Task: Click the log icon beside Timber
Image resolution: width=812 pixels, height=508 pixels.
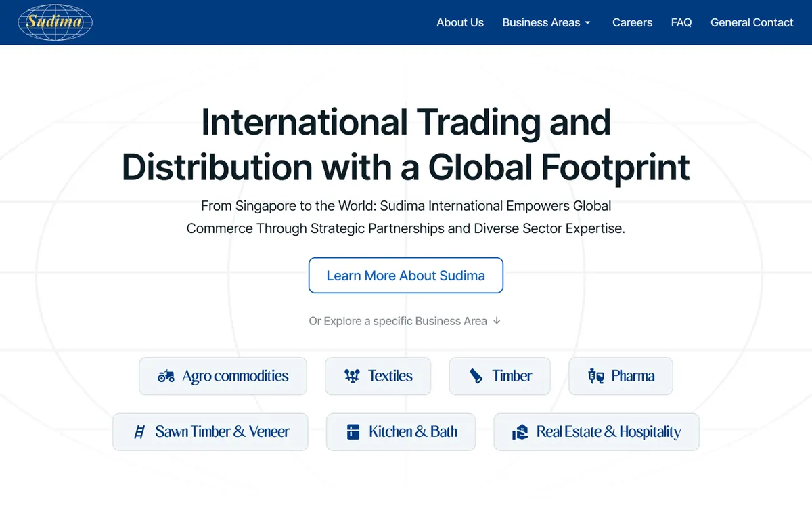Action: pos(476,376)
